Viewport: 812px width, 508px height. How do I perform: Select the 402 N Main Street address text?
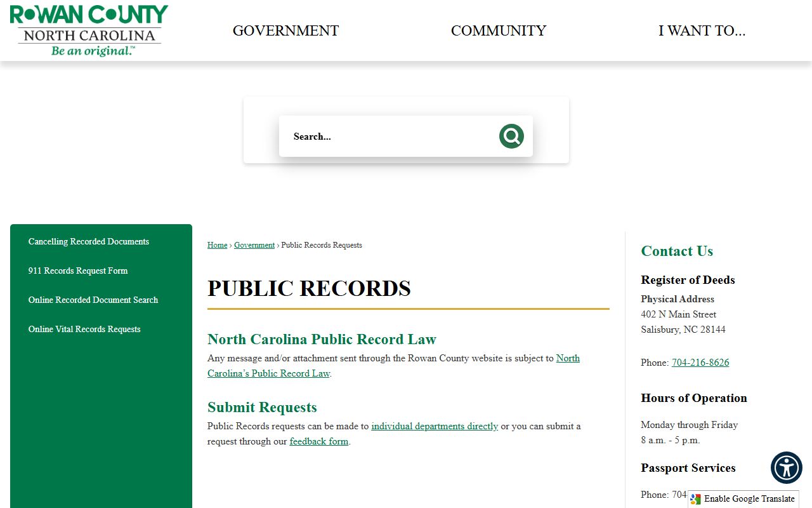pyautogui.click(x=678, y=314)
